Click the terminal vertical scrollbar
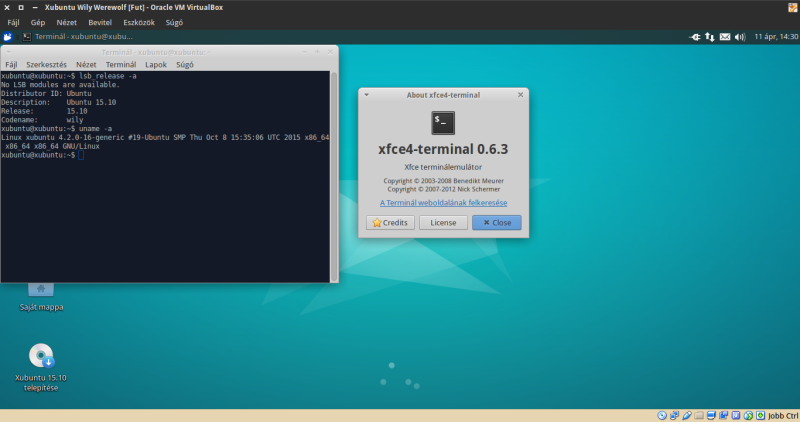This screenshot has height=422, width=800. (x=334, y=177)
